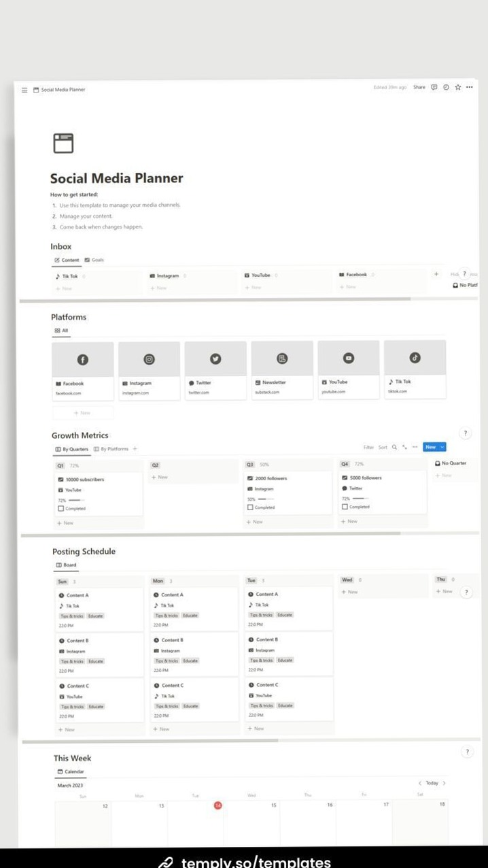Select calendar day 14 highlighted in red

tap(217, 805)
